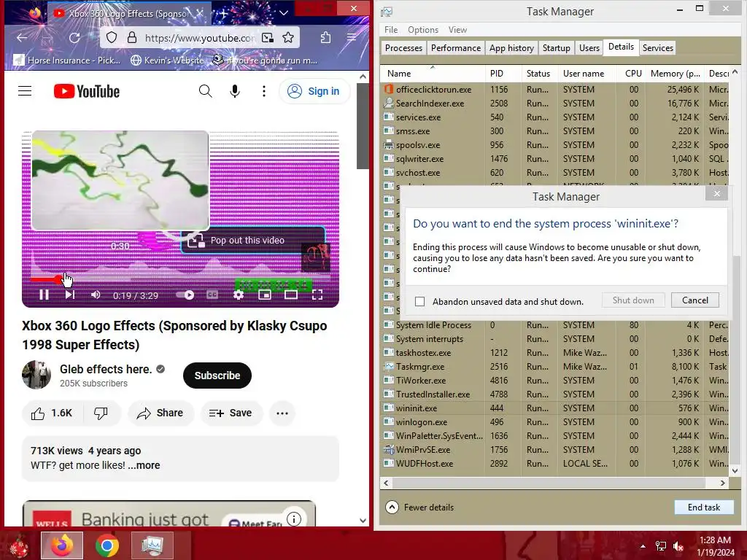Open Task Manager File menu
Viewport: 747px width, 560px height.
pyautogui.click(x=391, y=29)
